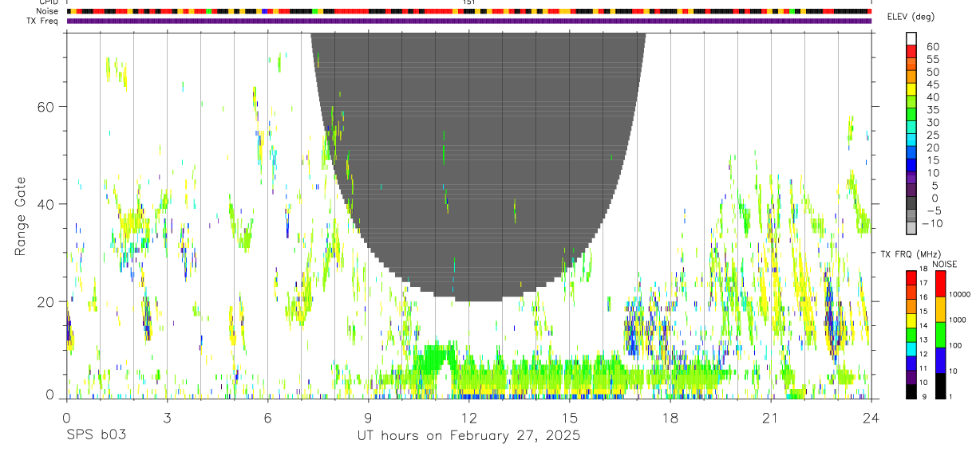The image size is (980, 452).
Task: Select the green segment of the NOISE bar
Action: 940,335
